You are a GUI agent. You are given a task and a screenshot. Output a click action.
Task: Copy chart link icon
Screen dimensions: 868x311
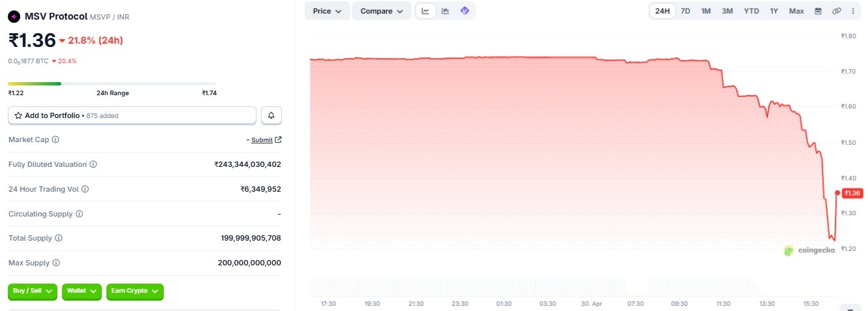point(836,11)
